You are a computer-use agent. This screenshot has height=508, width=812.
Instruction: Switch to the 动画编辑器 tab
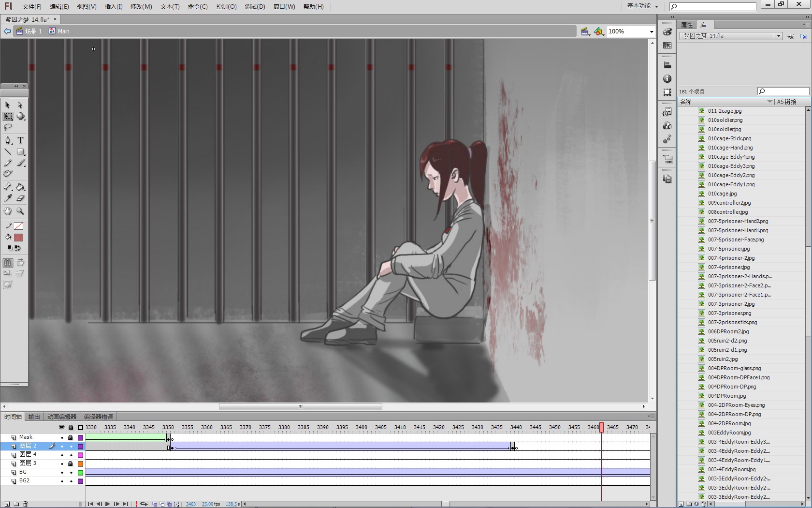(61, 417)
